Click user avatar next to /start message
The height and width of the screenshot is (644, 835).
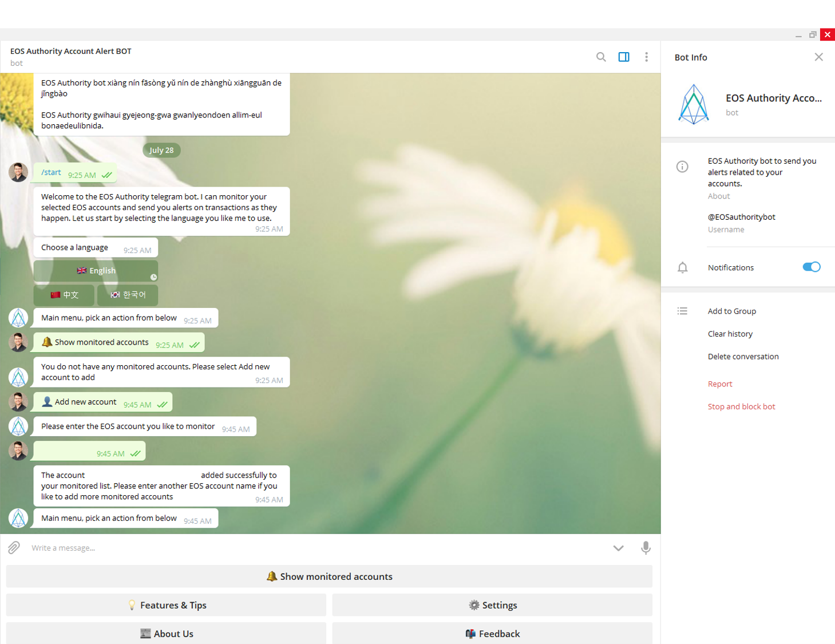coord(18,172)
